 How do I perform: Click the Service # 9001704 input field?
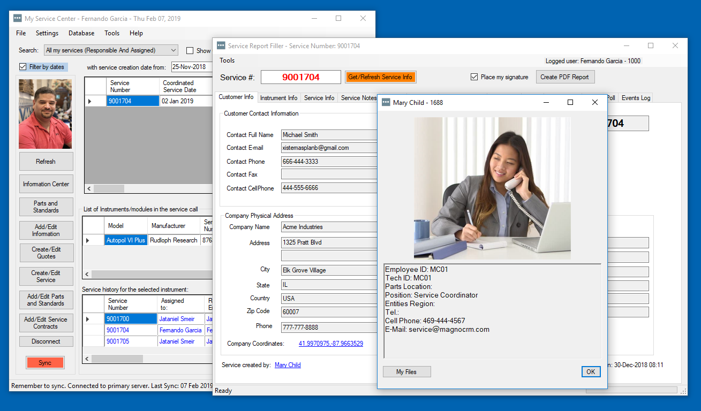point(301,77)
